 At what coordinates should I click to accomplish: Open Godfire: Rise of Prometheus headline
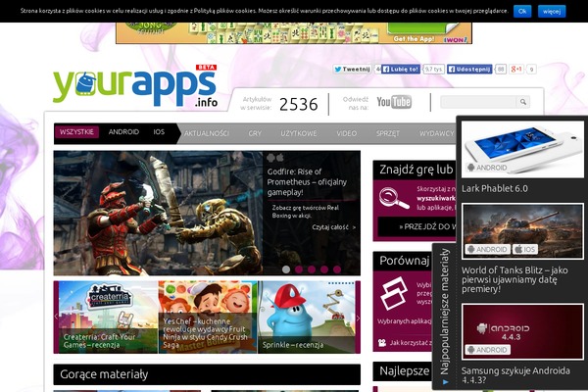click(307, 182)
